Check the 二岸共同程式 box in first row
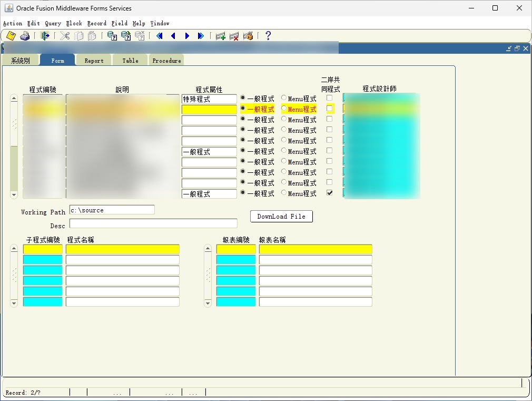The width and height of the screenshot is (532, 401). pyautogui.click(x=330, y=98)
